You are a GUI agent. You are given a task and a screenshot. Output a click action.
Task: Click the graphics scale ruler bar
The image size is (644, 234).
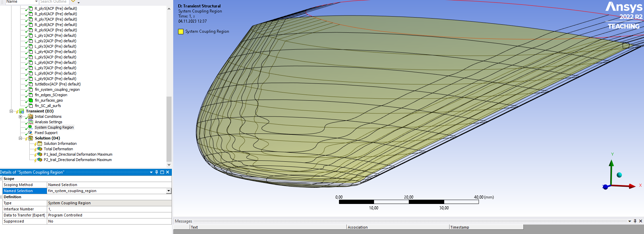(409, 202)
